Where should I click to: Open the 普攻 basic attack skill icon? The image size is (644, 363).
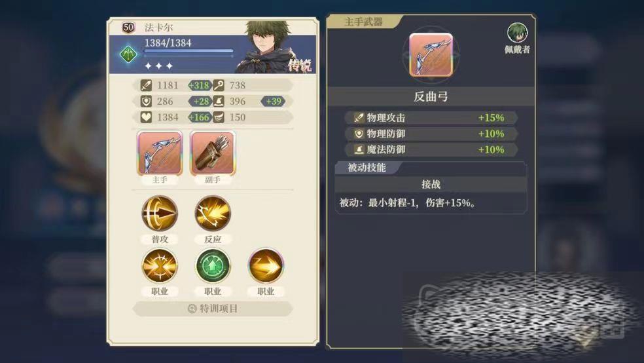tap(160, 213)
